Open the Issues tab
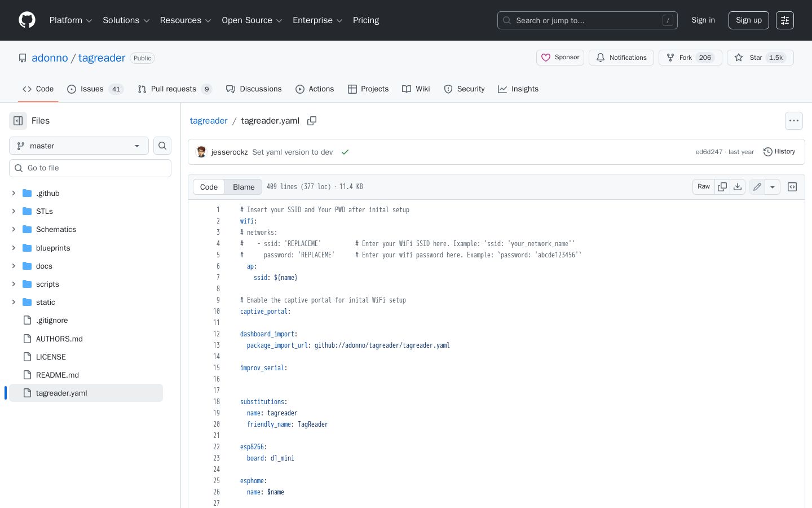This screenshot has width=812, height=508. [95, 89]
